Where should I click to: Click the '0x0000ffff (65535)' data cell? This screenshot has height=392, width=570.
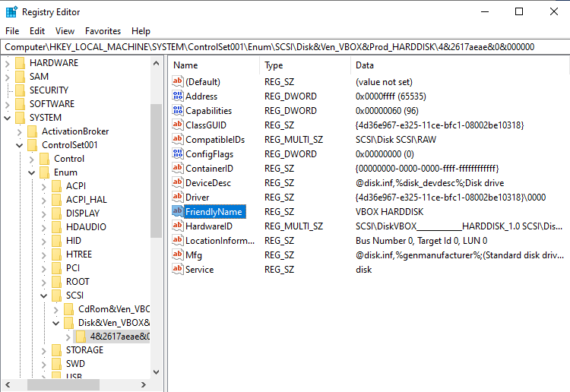pyautogui.click(x=391, y=96)
